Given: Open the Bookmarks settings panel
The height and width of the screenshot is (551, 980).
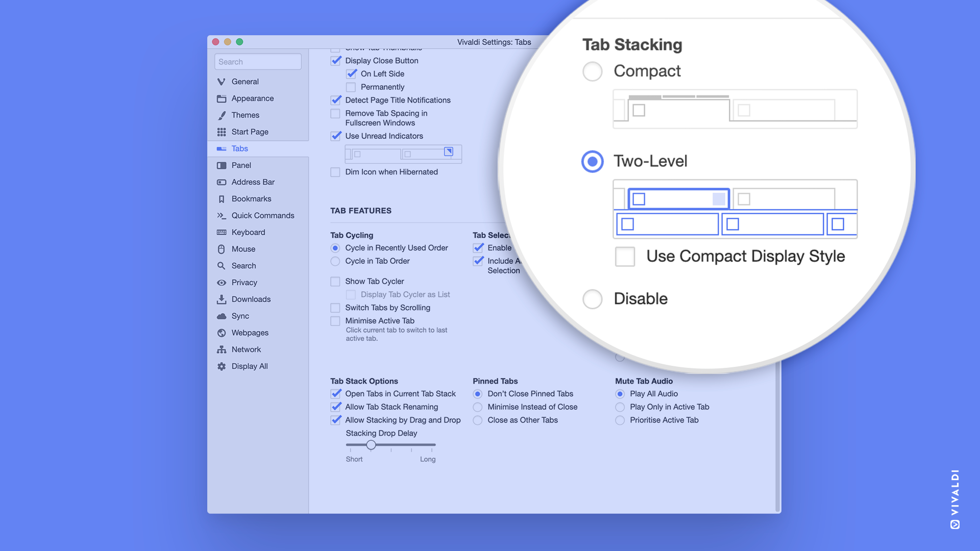Looking at the screenshot, I should [x=251, y=198].
